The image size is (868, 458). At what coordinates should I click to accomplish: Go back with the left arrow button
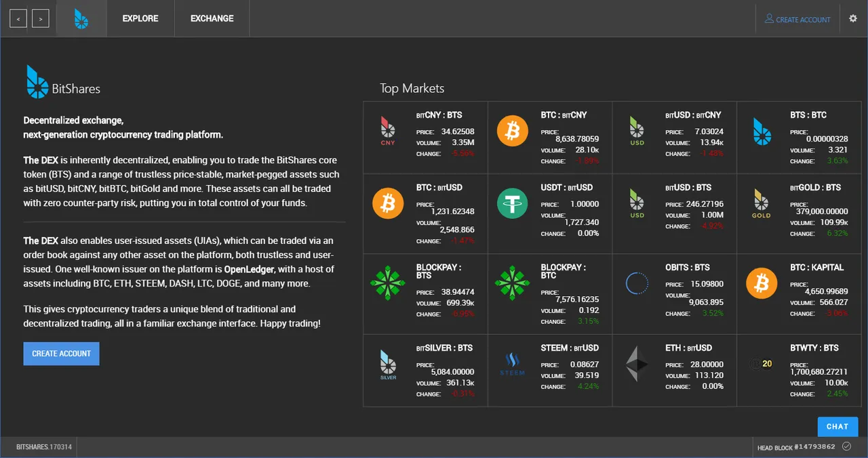point(18,19)
